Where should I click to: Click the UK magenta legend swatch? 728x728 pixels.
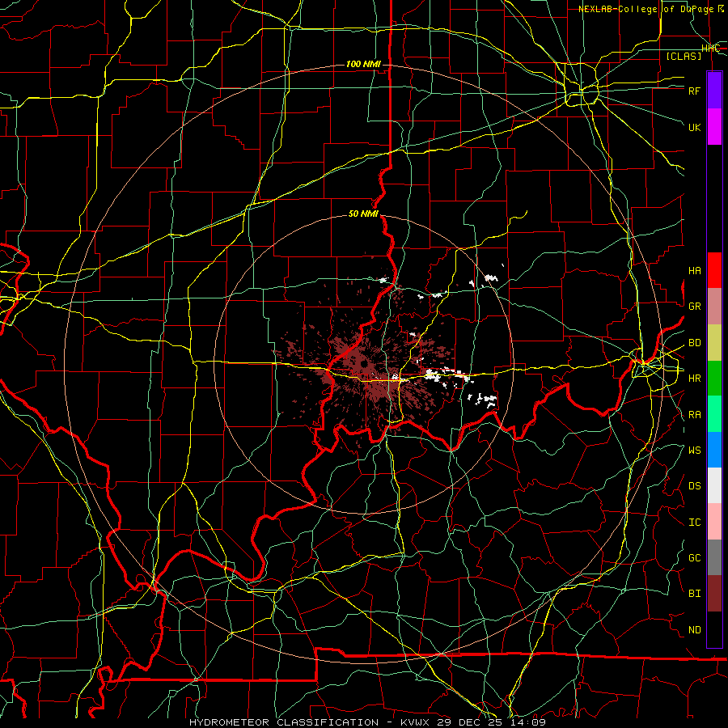click(x=714, y=127)
